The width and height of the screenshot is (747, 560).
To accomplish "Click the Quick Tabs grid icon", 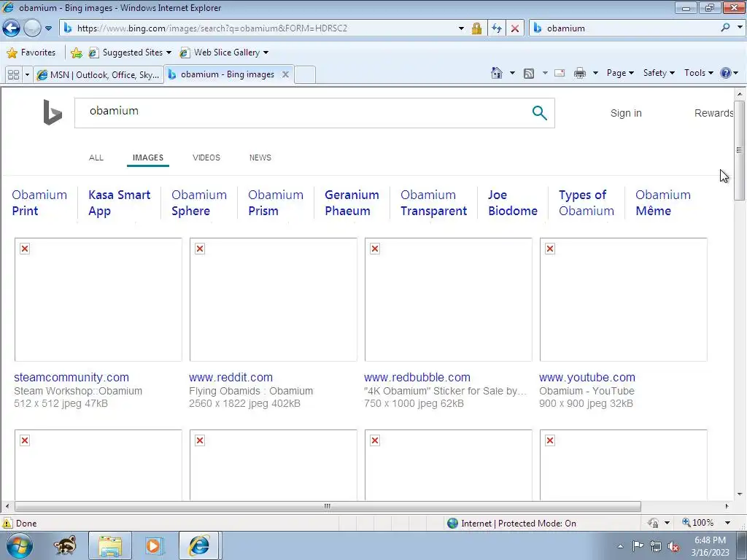I will pyautogui.click(x=14, y=75).
